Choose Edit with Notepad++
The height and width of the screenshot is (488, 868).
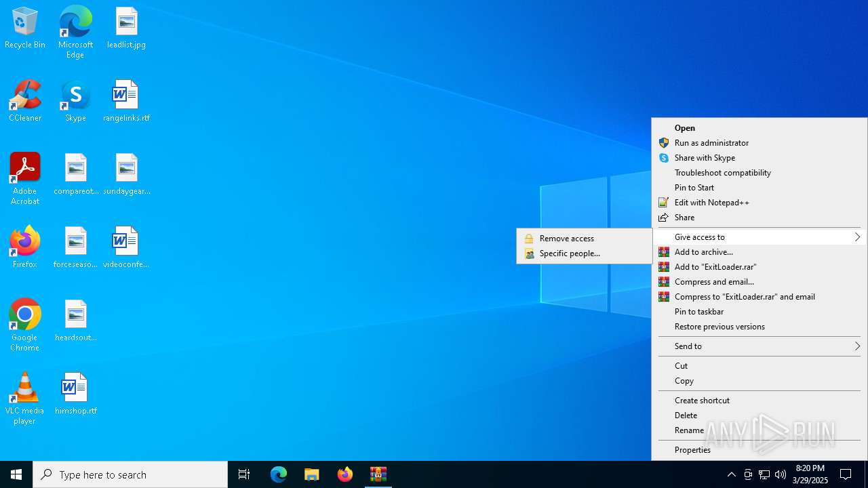[759, 203]
